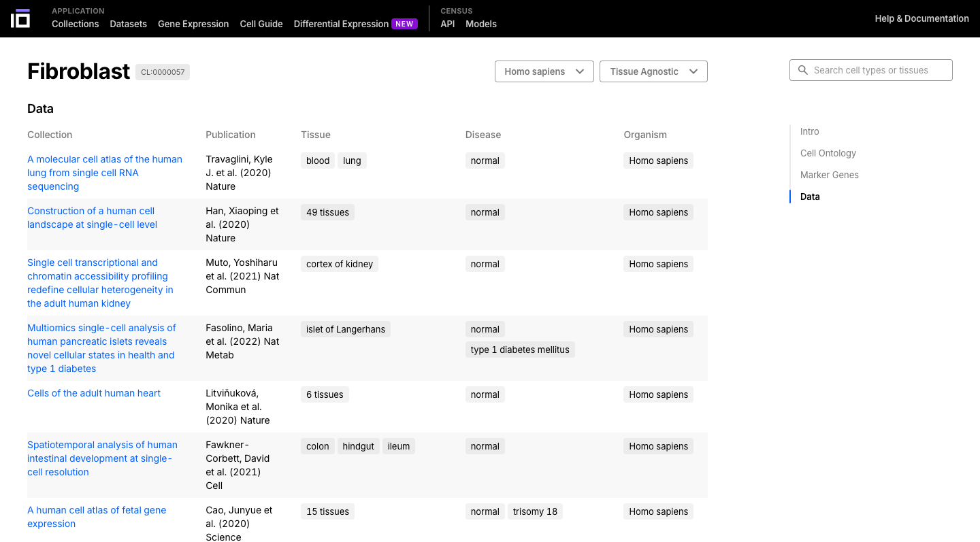Screen dimensions: 980x542
Task: Expand the Tissue Agnostic dropdown
Action: [653, 71]
